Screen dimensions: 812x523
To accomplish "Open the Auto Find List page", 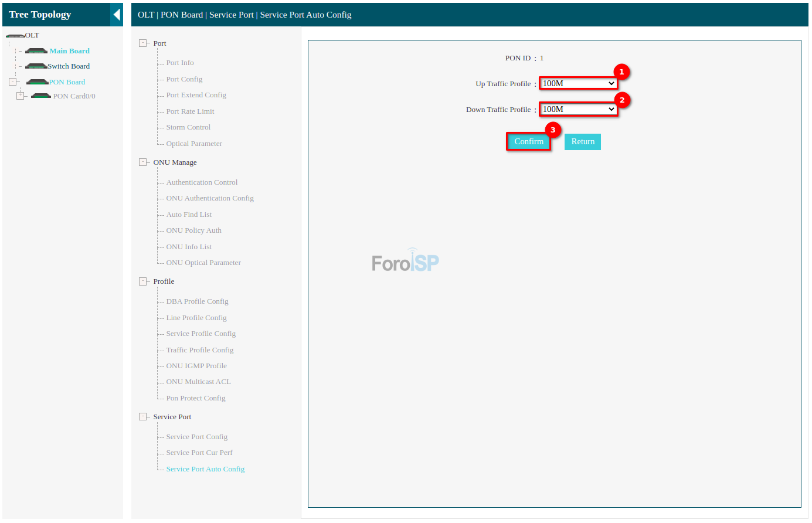I will [189, 215].
